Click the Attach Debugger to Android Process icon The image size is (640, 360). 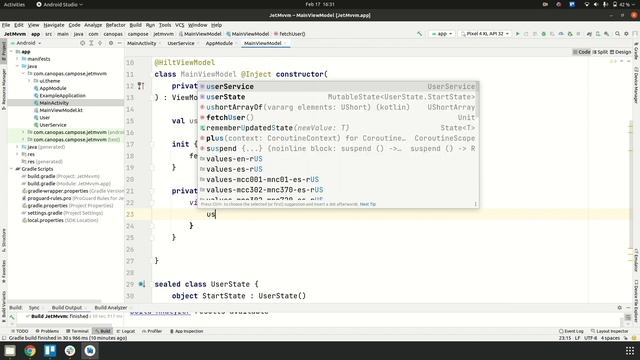coord(570,34)
